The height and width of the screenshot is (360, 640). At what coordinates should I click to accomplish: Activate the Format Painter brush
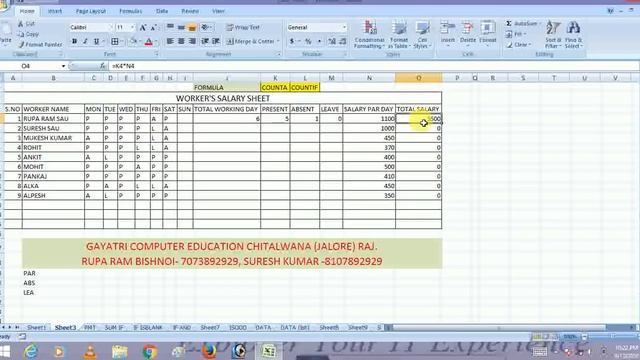coord(21,44)
